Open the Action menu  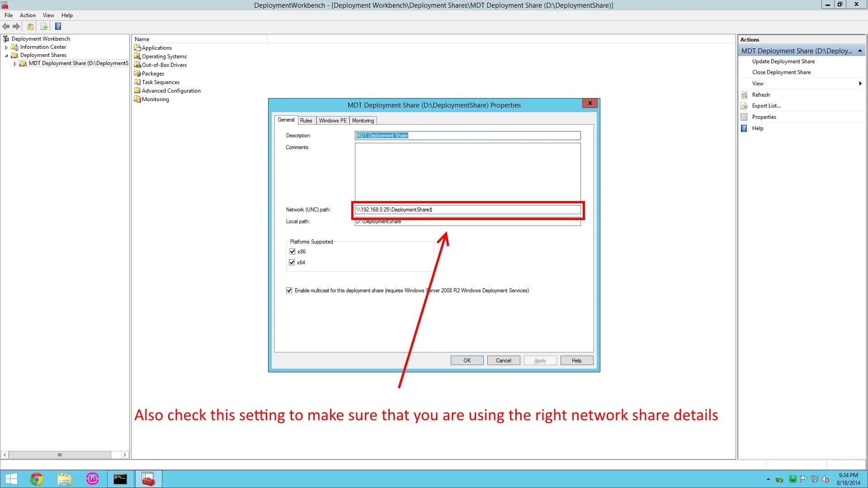click(28, 15)
